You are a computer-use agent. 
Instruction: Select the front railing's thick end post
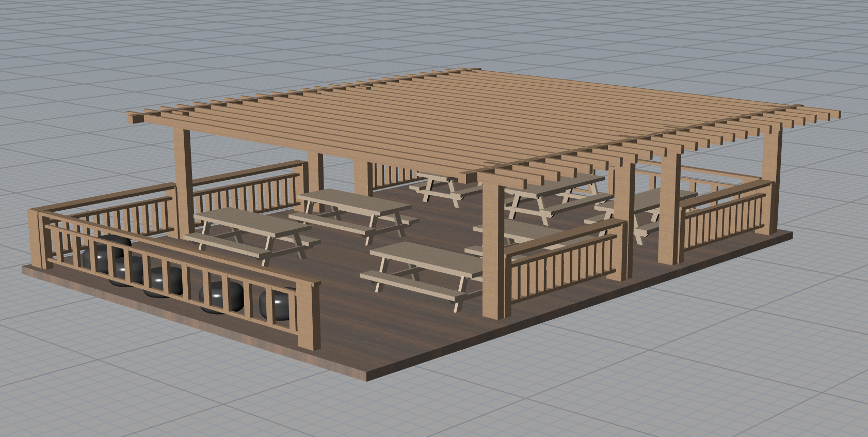308,315
